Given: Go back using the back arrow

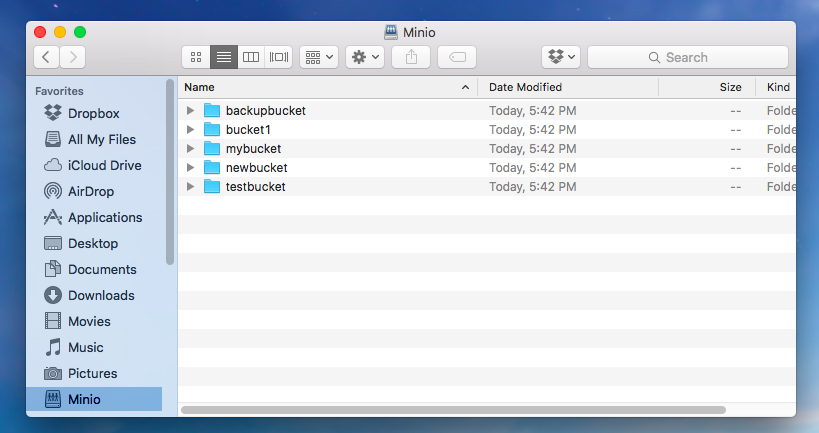Looking at the screenshot, I should [x=47, y=57].
